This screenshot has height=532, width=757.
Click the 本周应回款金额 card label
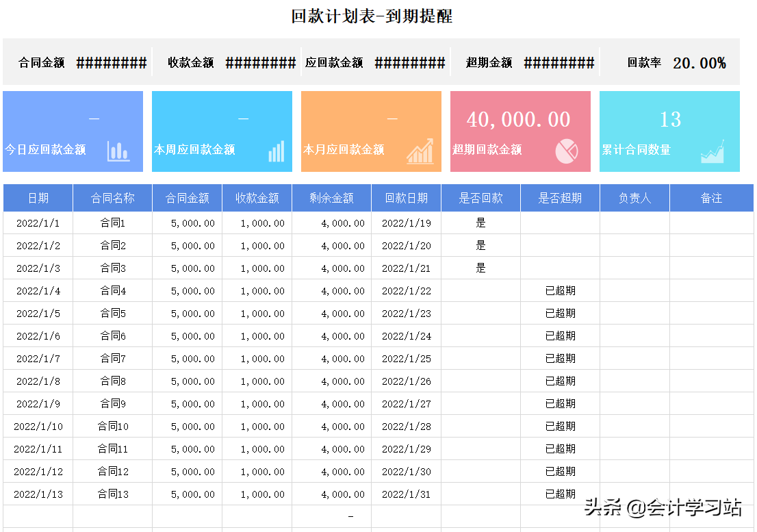194,150
